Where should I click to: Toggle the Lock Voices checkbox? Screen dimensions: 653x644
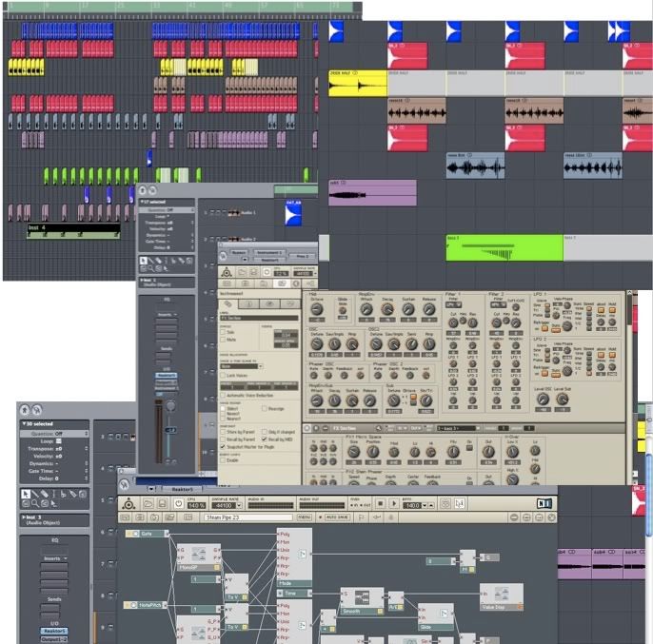[x=223, y=375]
